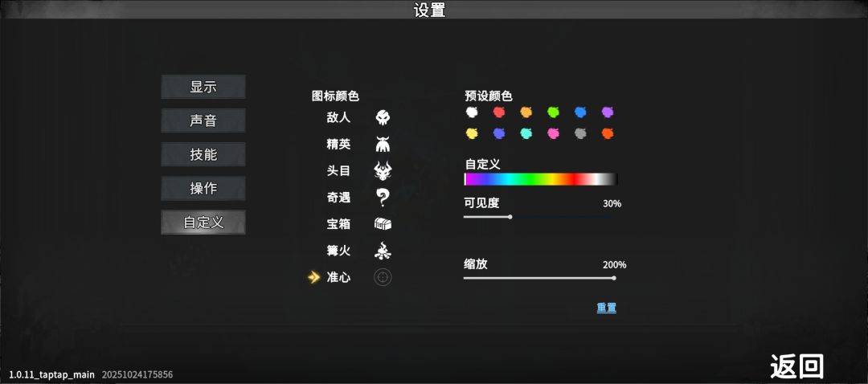Image resolution: width=868 pixels, height=384 pixels.
Task: Open the 声音 settings tab
Action: [203, 121]
